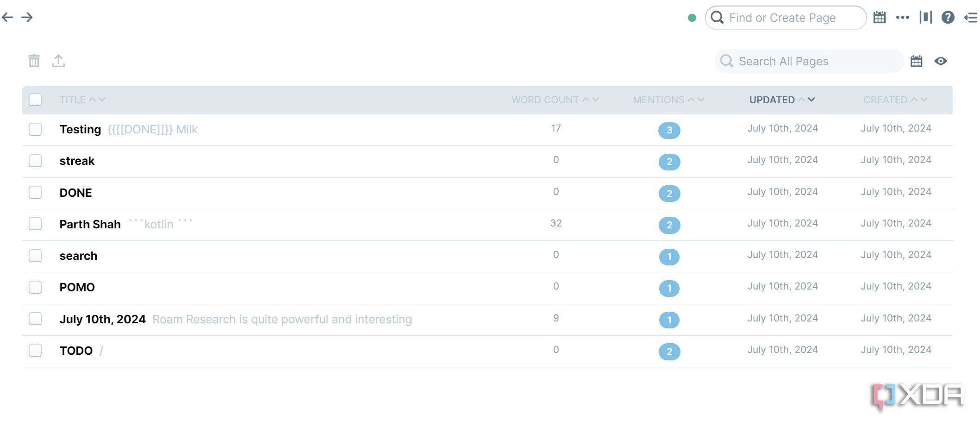Click CREATED ascending arrow

pyautogui.click(x=914, y=100)
